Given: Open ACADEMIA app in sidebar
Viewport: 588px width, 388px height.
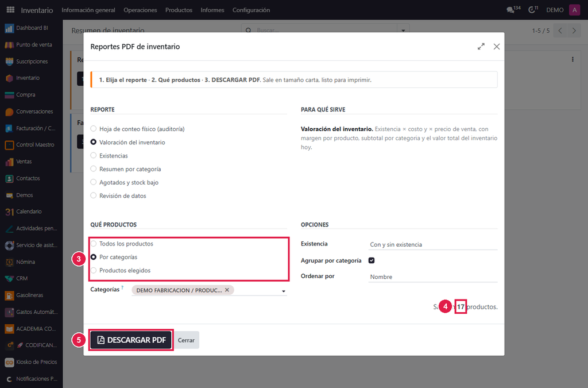Looking at the screenshot, I should 32,329.
